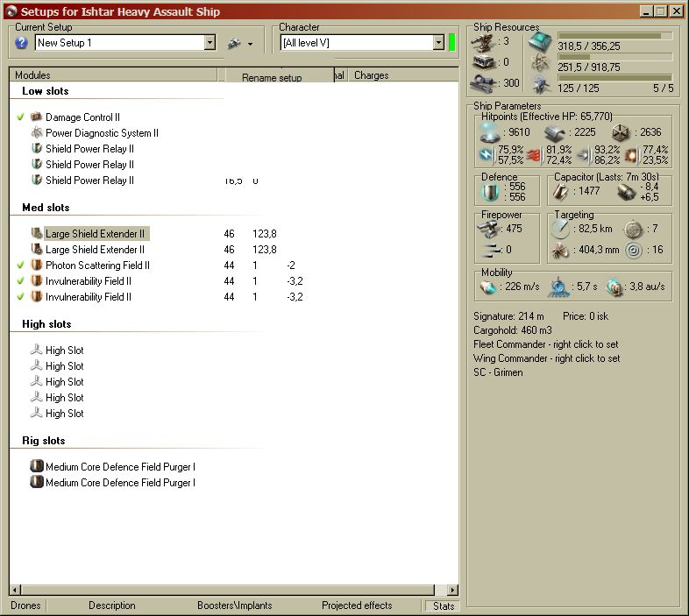Click the EM resistance icon
This screenshot has width=689, height=616.
click(487, 155)
